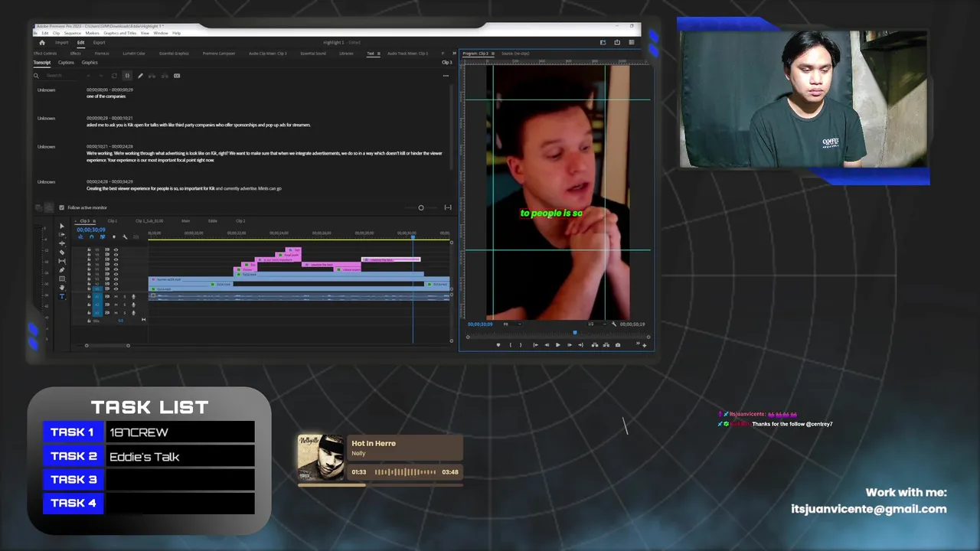980x551 pixels.
Task: Open the Transcript panel three-dots menu
Action: coord(446,76)
